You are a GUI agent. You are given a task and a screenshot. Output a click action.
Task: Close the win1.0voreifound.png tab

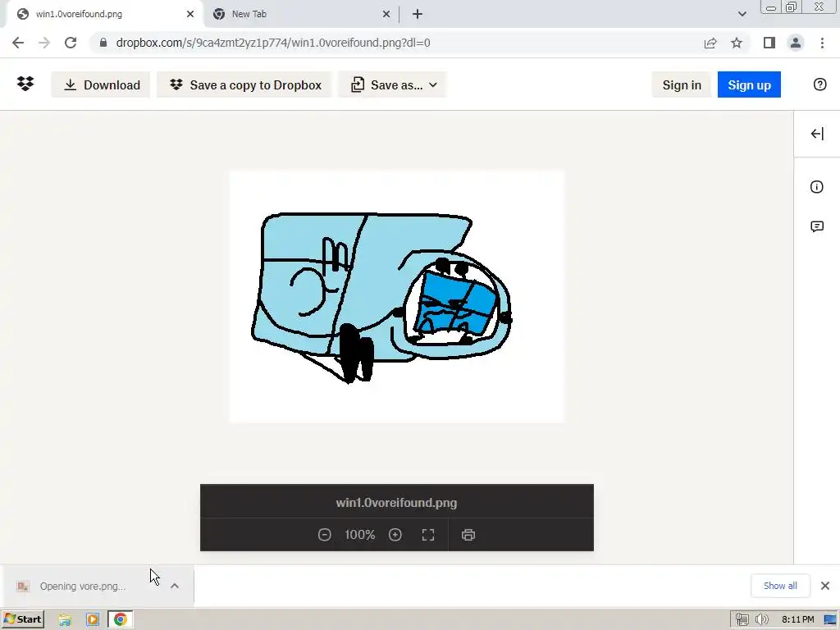[x=190, y=14]
